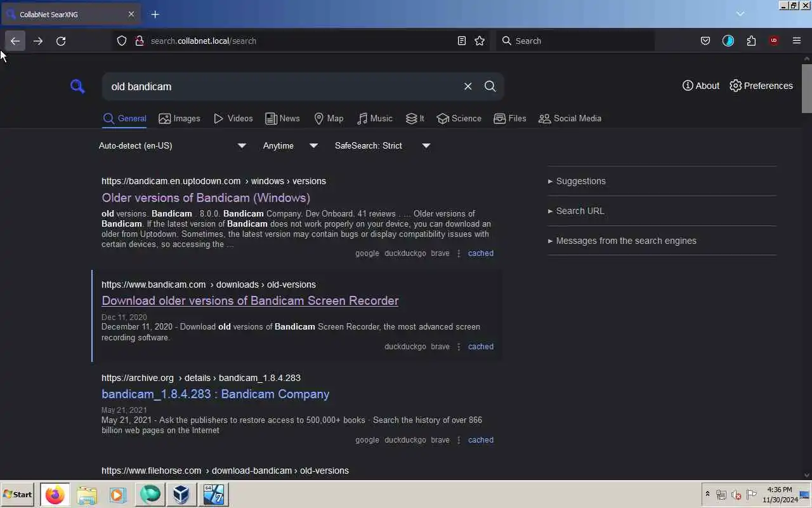Open the Windows Start menu

tap(17, 494)
